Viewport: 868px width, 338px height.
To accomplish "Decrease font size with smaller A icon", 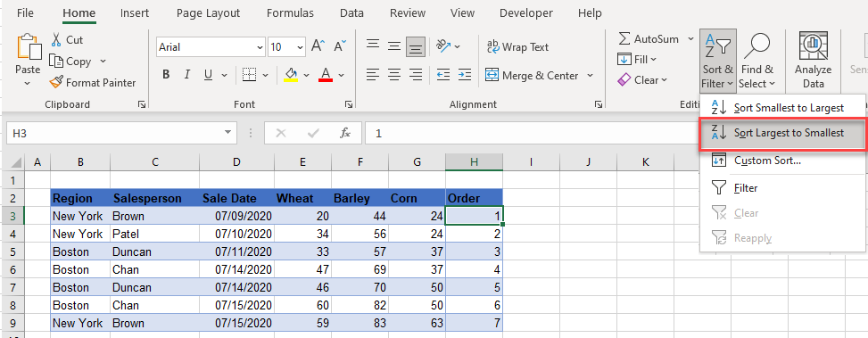I will (341, 47).
